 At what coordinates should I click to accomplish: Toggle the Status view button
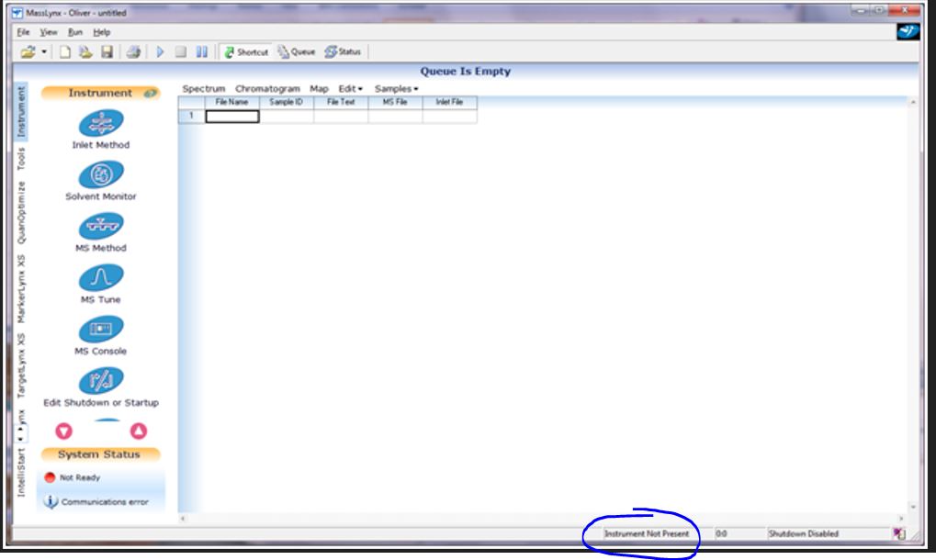click(x=343, y=52)
